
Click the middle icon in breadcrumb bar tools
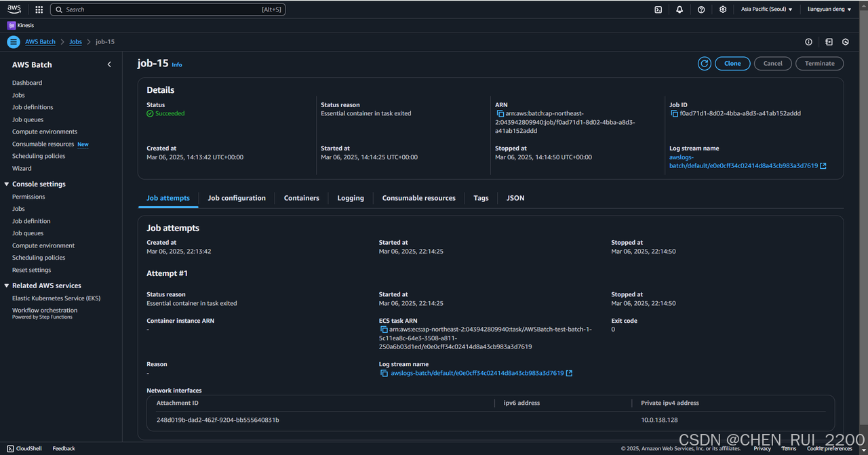point(829,42)
